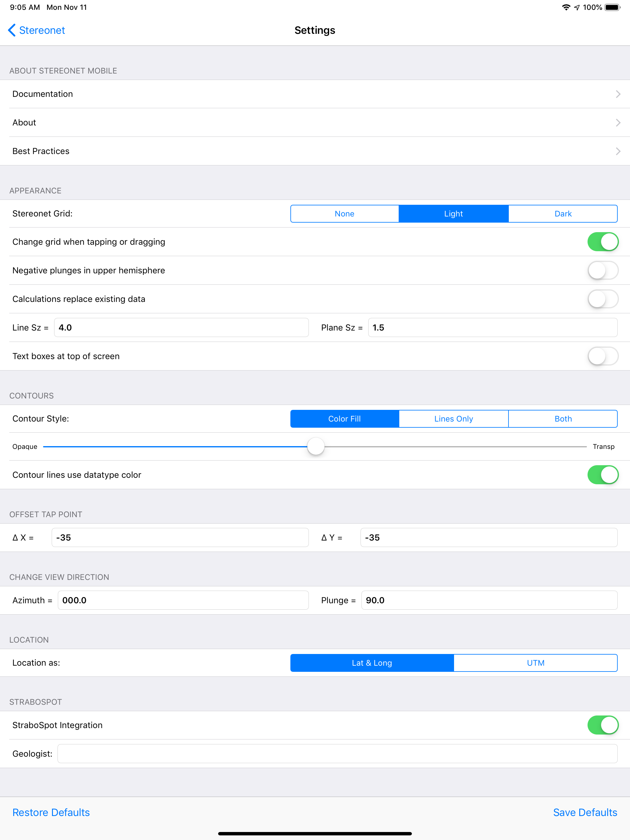The width and height of the screenshot is (630, 840).
Task: Select Light for Stereonet Grid
Action: point(454,213)
